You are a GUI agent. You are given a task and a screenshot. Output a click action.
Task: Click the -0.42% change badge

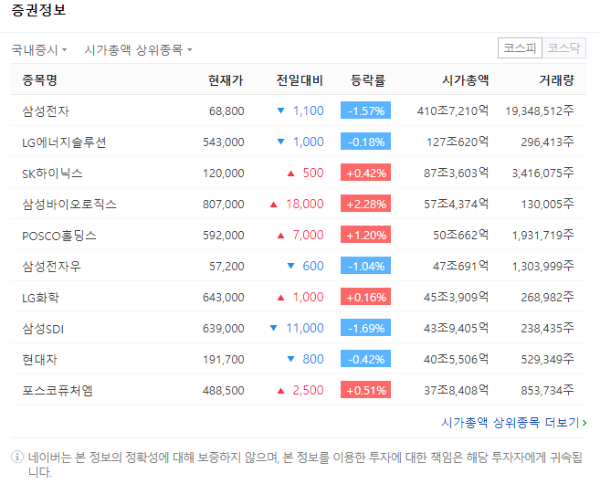click(366, 359)
